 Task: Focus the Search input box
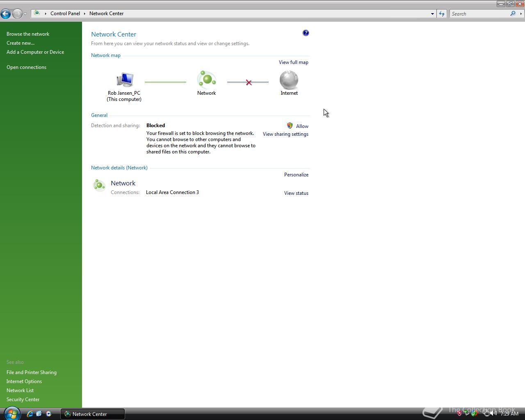click(479, 14)
